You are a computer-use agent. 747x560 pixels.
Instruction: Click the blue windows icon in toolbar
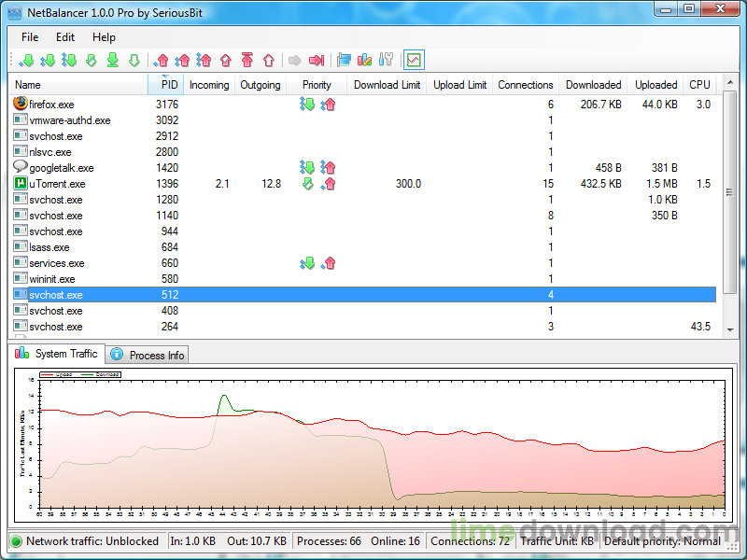[344, 61]
